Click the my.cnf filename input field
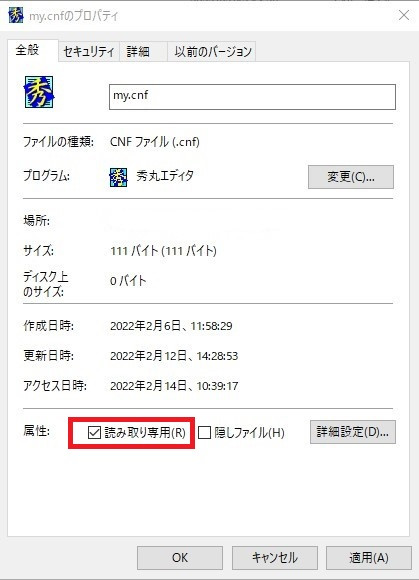This screenshot has height=580, width=419. point(252,97)
